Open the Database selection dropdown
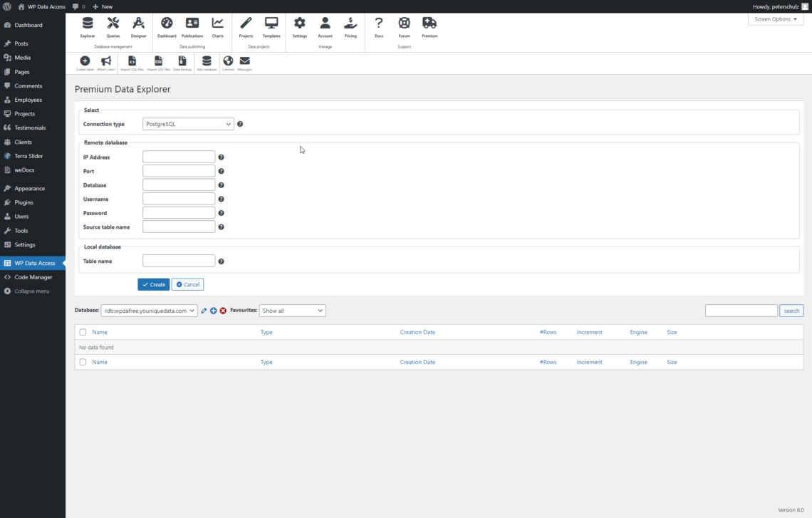The image size is (812, 518). (x=149, y=311)
